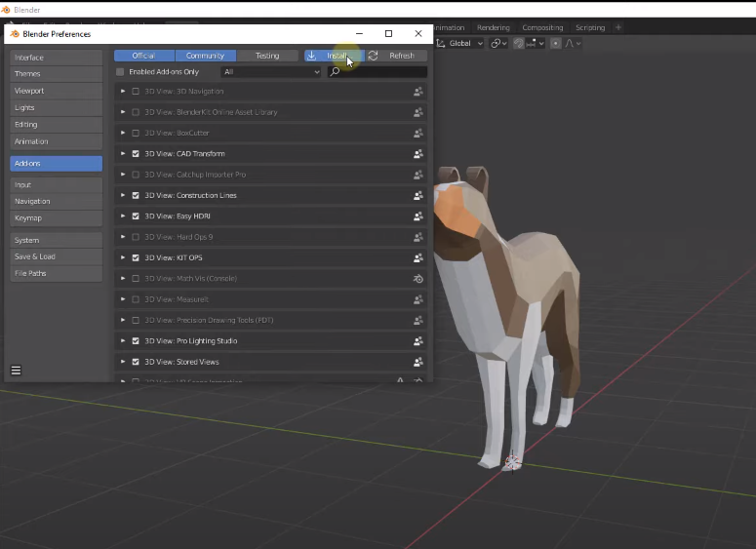Enable the Math Vis (Console) checkbox
The width and height of the screenshot is (756, 549).
[x=136, y=279]
